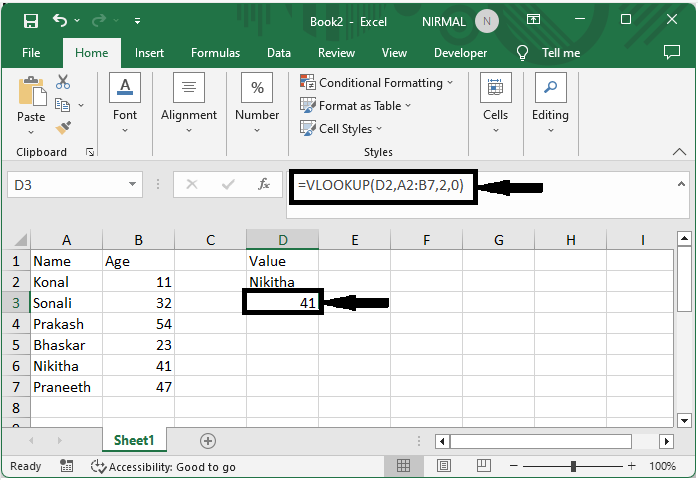Undo the last action
The image size is (698, 480).
(x=60, y=20)
